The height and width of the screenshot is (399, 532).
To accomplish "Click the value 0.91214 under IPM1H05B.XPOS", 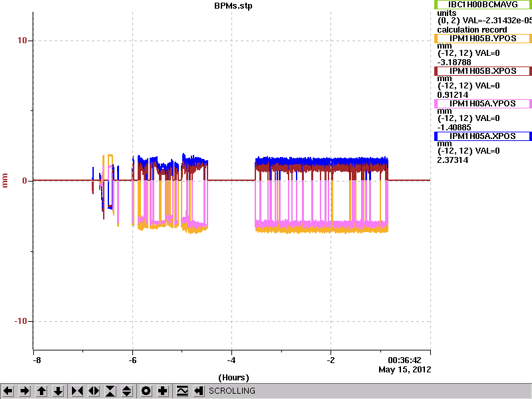I will pyautogui.click(x=453, y=94).
